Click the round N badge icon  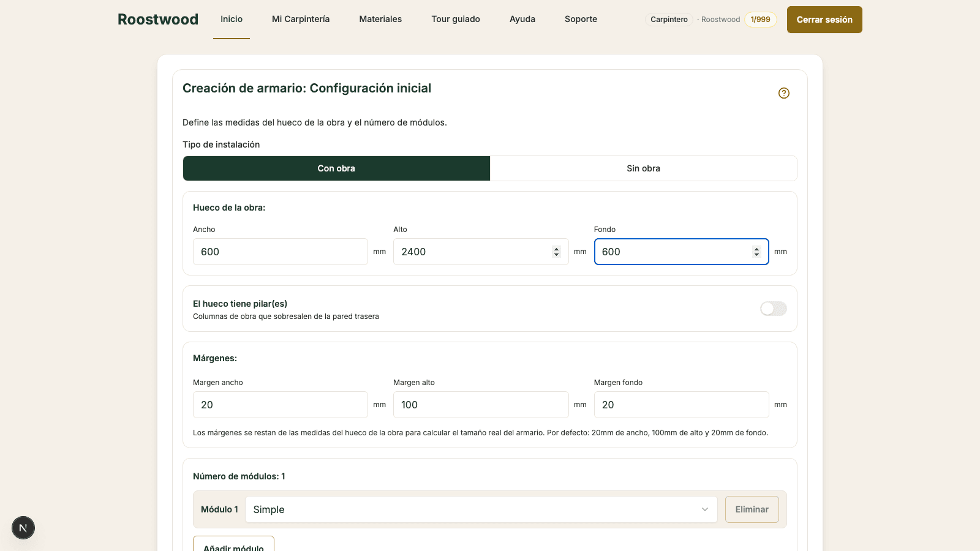23,528
